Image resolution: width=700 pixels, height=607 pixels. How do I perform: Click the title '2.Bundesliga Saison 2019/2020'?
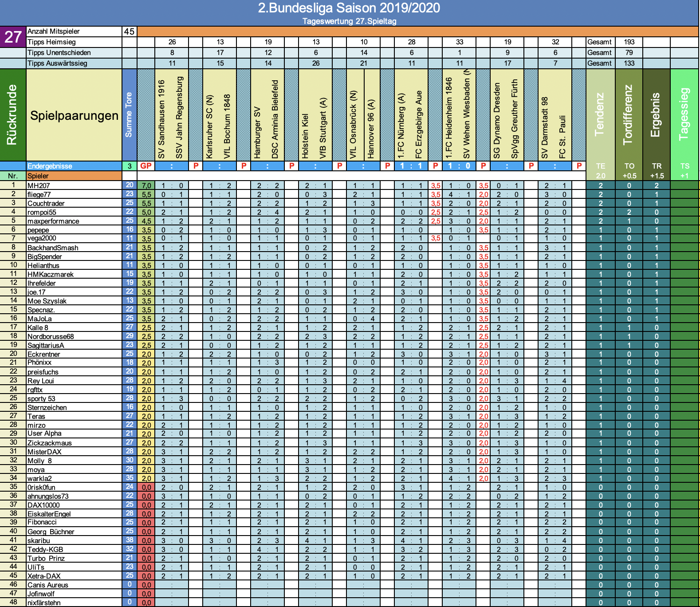349,8
